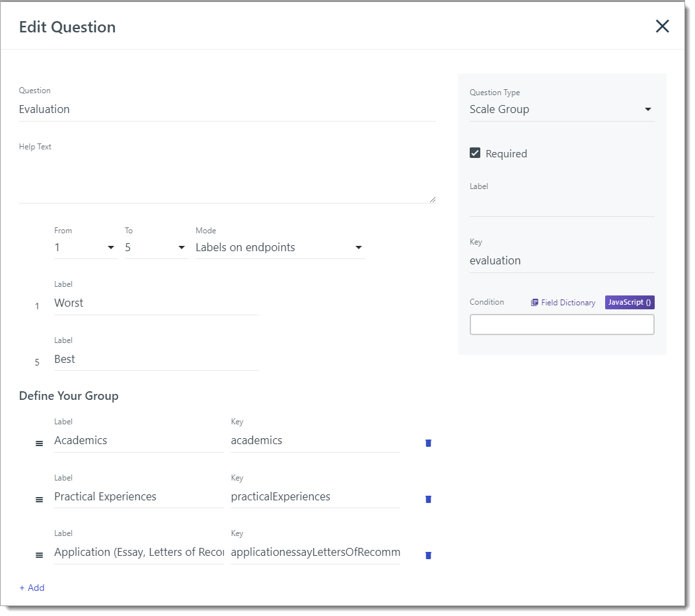This screenshot has height=616, width=695.
Task: Click the drag handle beside Practical Experiences
Action: coord(39,499)
